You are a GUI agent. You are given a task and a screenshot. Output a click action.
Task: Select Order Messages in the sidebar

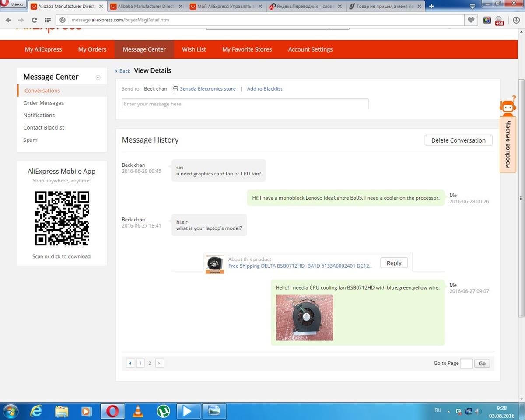tap(44, 103)
